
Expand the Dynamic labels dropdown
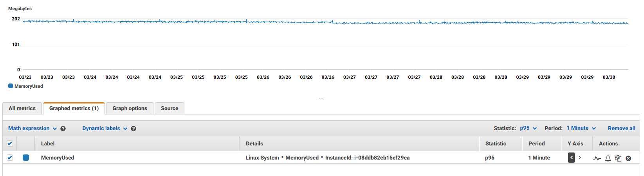click(x=105, y=128)
